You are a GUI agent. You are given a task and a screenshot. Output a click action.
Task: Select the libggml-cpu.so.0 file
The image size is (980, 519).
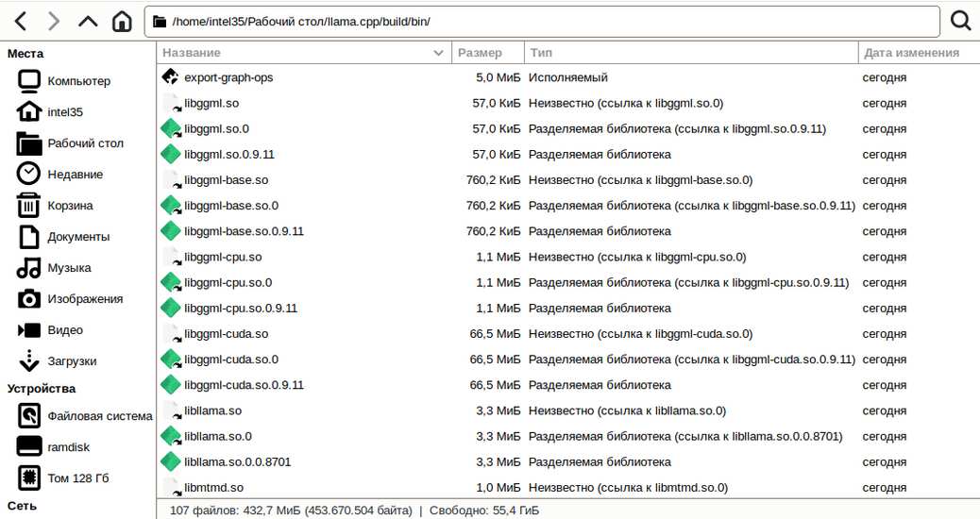[228, 282]
